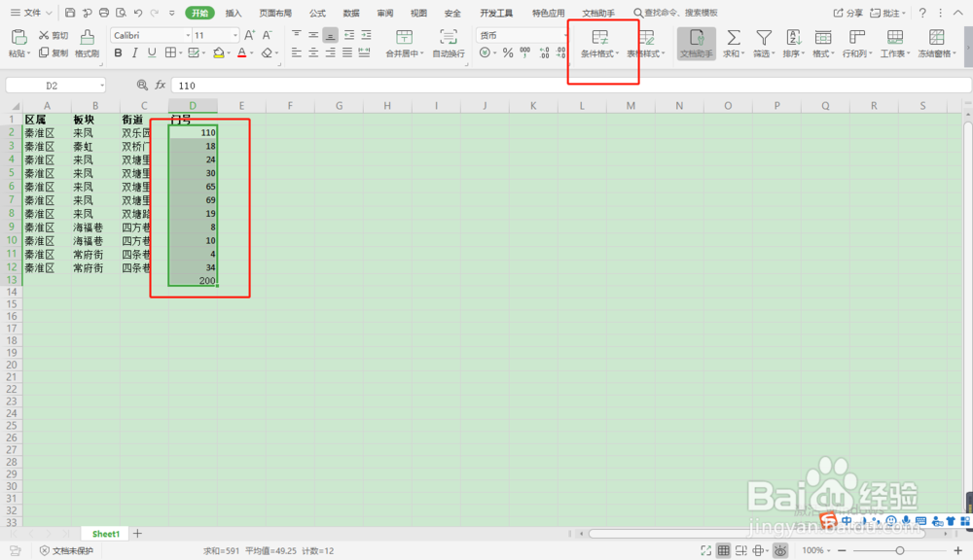Toggle bold formatting
The width and height of the screenshot is (973, 560).
point(118,52)
